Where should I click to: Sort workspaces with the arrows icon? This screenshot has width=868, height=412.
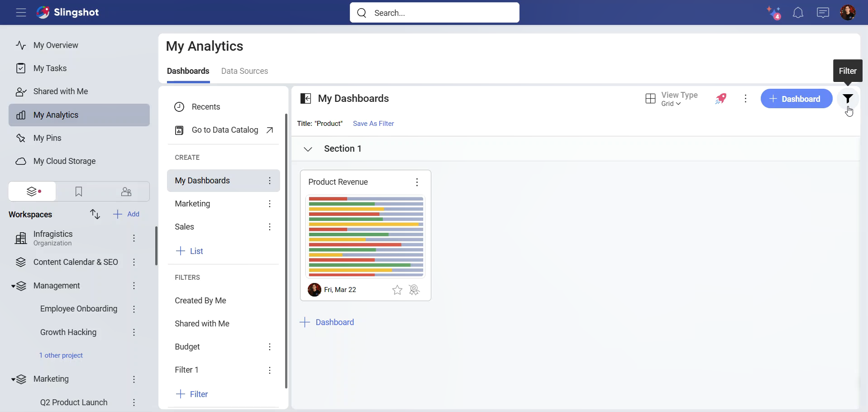[95, 214]
